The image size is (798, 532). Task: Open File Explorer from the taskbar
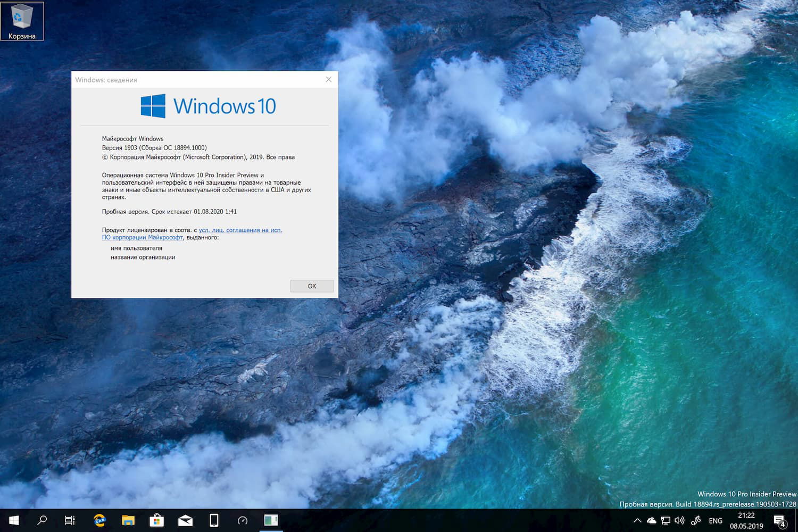(128, 520)
